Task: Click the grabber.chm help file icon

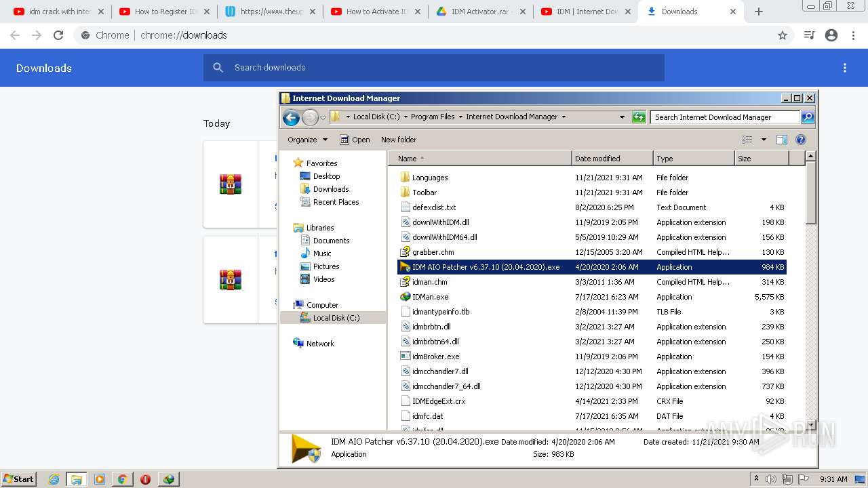Action: (x=406, y=252)
